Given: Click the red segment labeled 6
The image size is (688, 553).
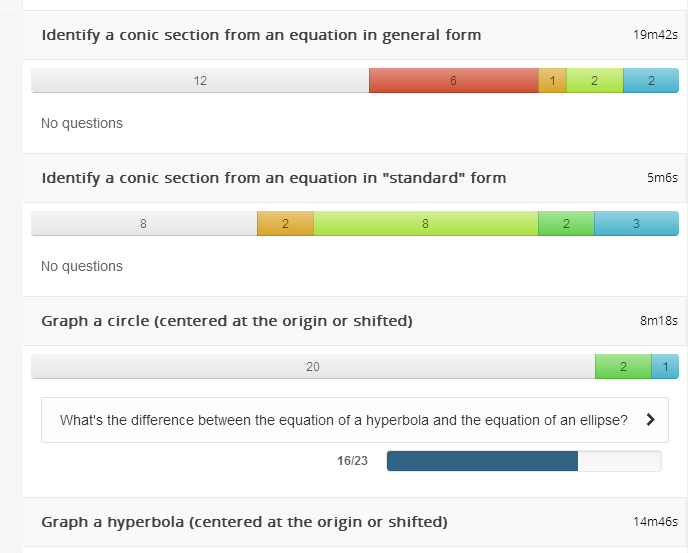Looking at the screenshot, I should (453, 81).
